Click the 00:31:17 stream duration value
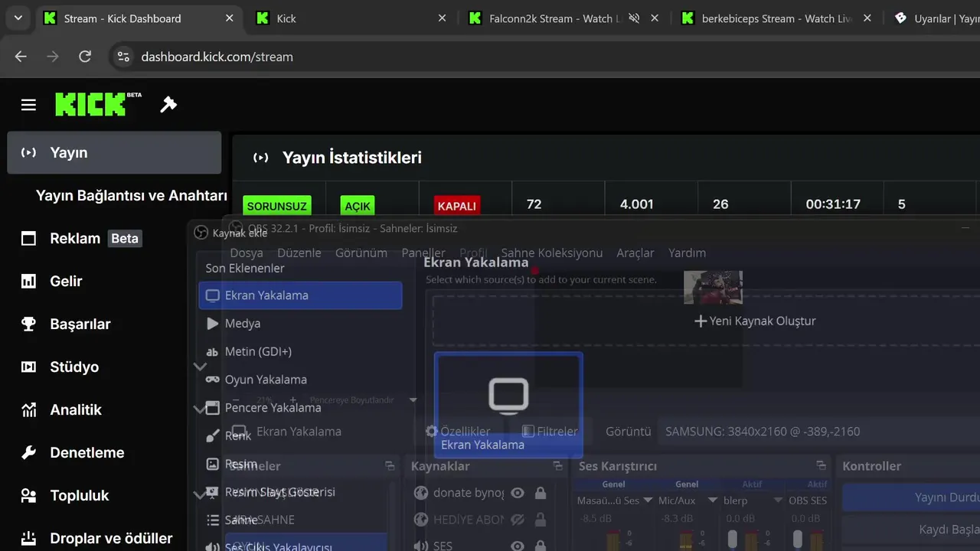 (x=833, y=204)
